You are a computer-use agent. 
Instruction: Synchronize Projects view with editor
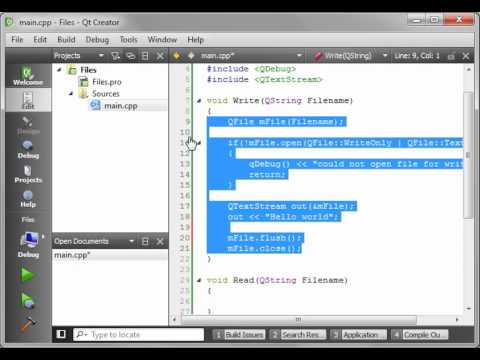131,56
